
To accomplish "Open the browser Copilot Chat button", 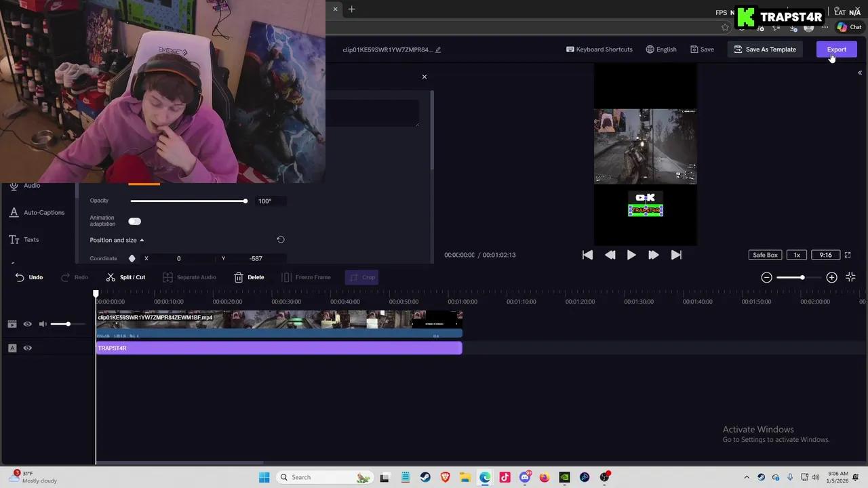I will coord(849,27).
